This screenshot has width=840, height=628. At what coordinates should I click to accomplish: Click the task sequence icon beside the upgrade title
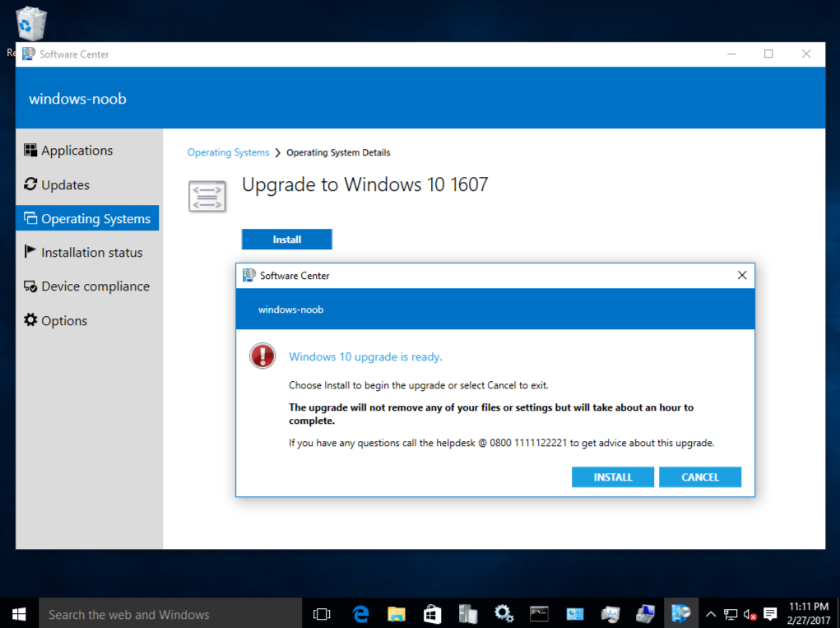[207, 196]
